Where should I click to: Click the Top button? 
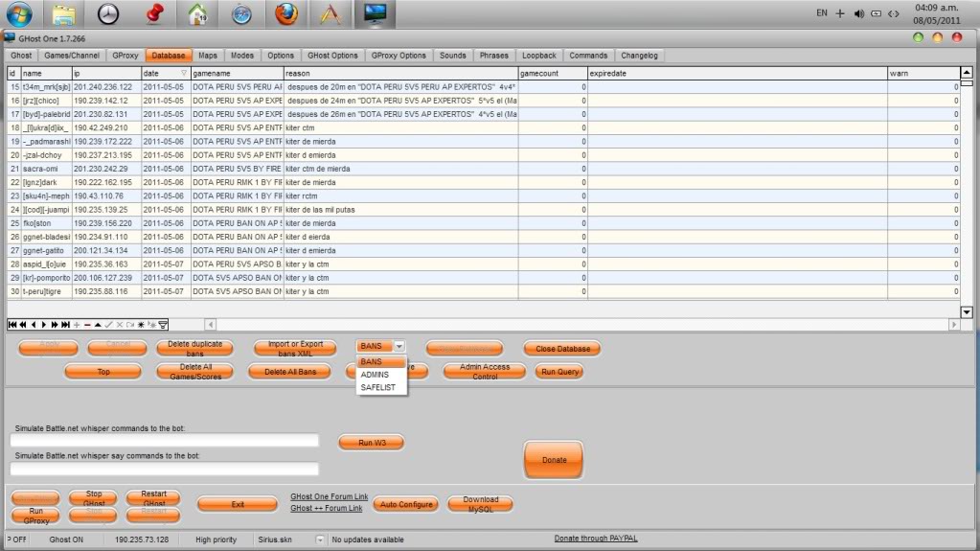click(103, 372)
